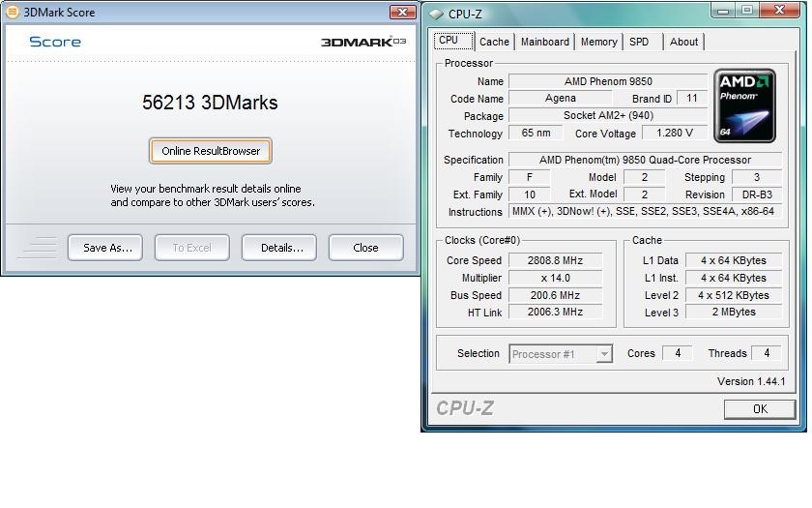The width and height of the screenshot is (812, 508).
Task: Click the Level 2 4 x 512 KBytes value
Action: click(734, 295)
